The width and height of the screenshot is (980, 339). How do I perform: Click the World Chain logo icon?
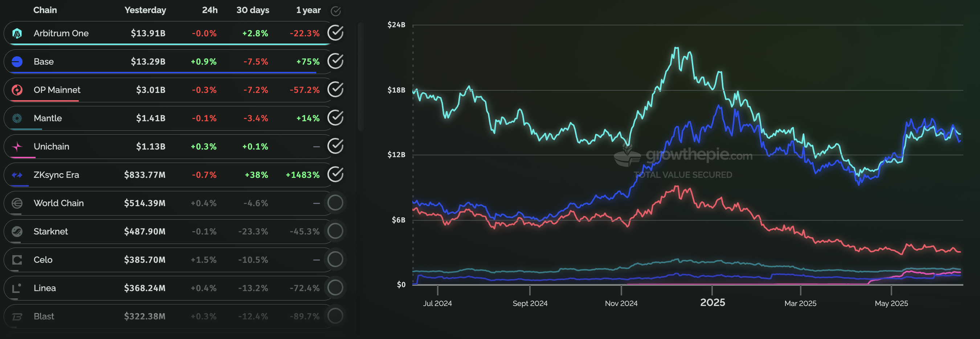click(17, 203)
